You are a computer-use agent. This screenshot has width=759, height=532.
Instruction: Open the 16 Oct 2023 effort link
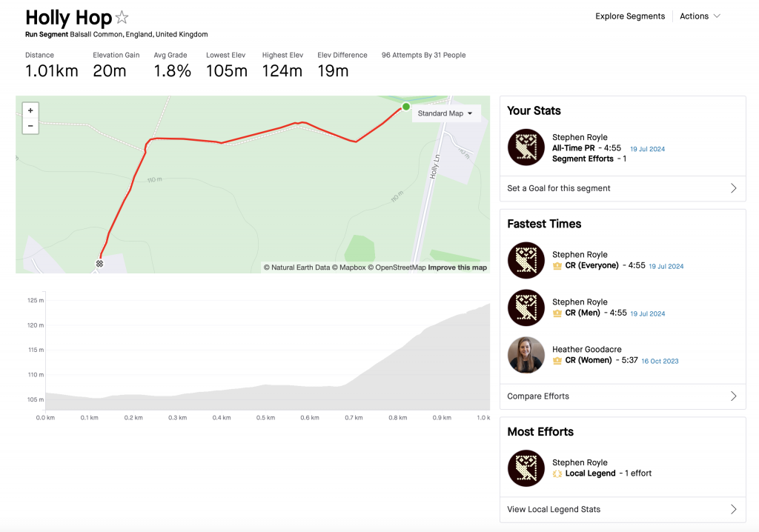660,361
